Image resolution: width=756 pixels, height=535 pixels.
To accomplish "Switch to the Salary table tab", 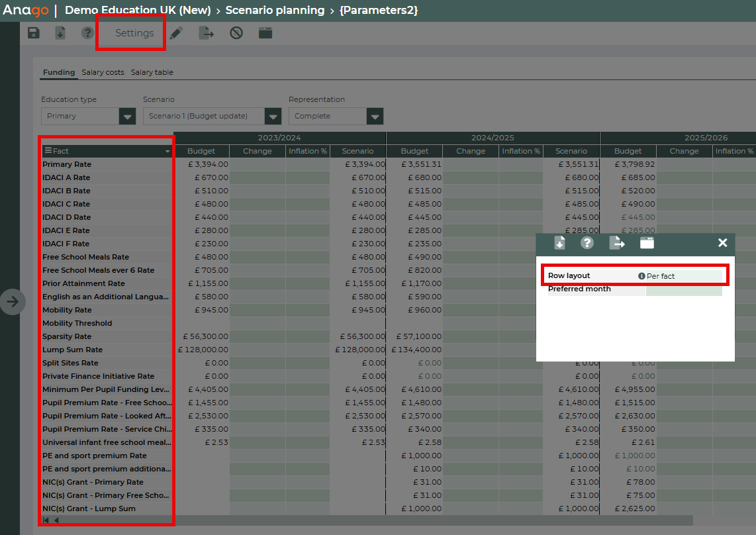I will point(152,72).
